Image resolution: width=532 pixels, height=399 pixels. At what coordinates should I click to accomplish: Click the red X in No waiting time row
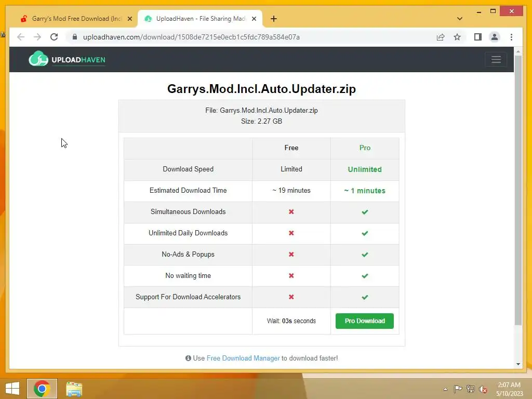click(291, 276)
